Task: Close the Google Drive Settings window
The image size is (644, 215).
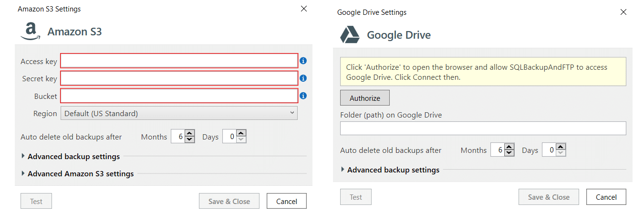Action: pyautogui.click(x=623, y=12)
